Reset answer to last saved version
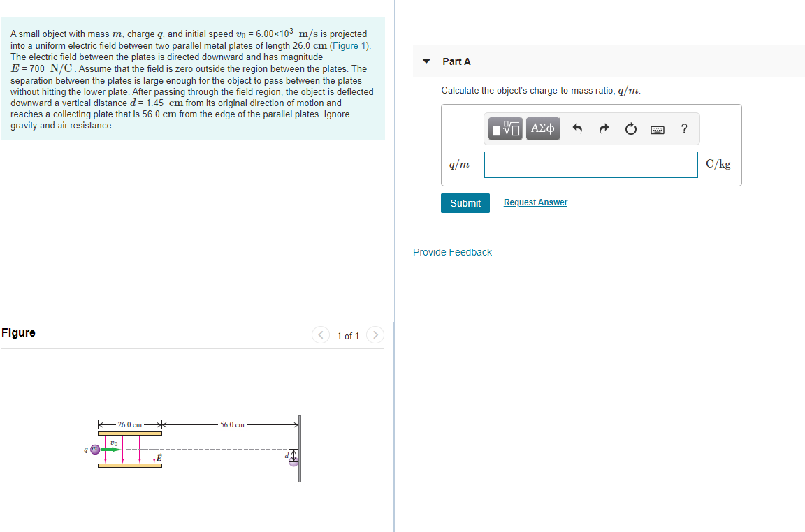Viewport: 805px width, 532px height. pos(630,128)
